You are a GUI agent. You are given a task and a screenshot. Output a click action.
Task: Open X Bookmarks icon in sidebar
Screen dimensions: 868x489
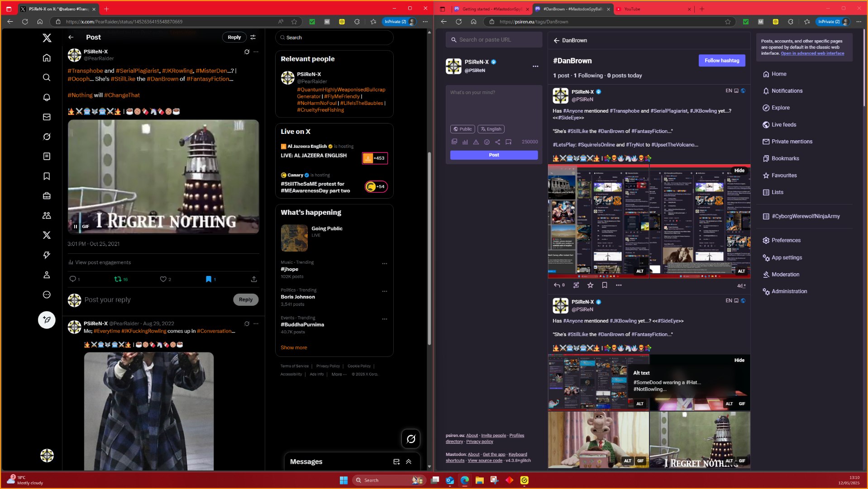[x=47, y=176]
